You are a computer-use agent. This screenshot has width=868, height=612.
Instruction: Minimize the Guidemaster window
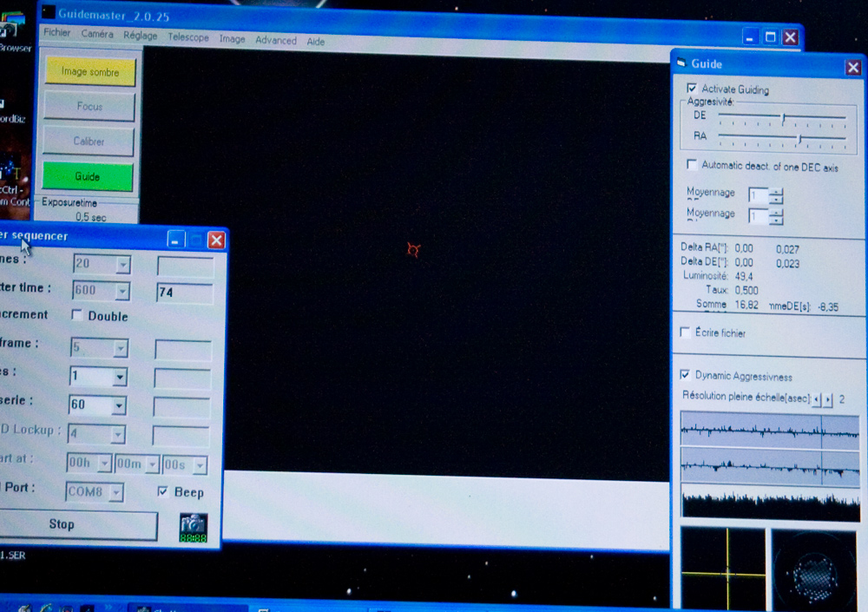(x=750, y=37)
